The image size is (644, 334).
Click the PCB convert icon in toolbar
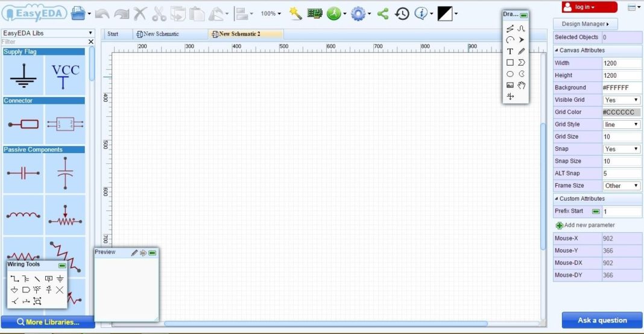pyautogui.click(x=314, y=13)
